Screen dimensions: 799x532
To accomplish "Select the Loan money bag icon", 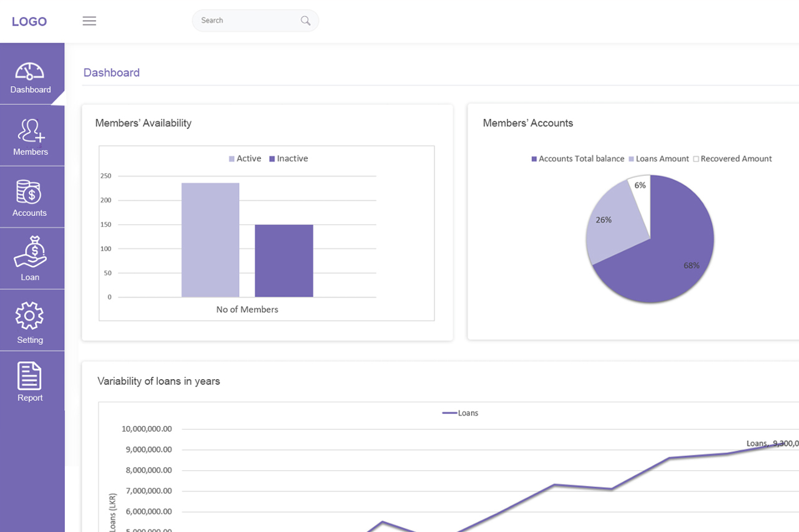I will [31, 252].
